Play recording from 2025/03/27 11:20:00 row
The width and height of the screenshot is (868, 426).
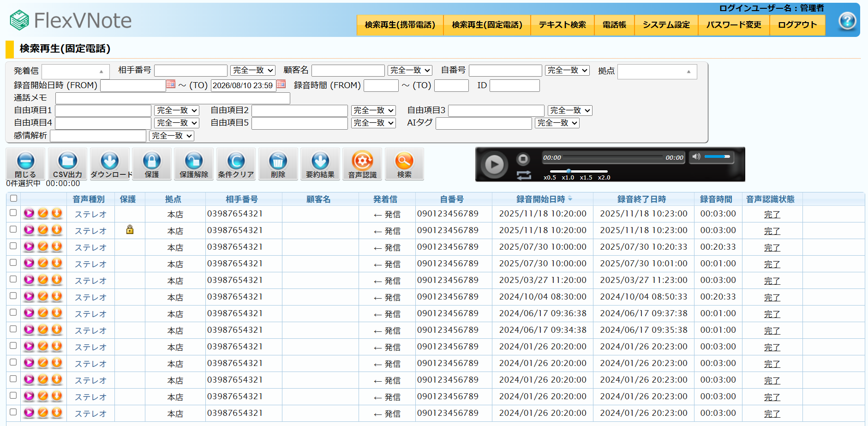[29, 280]
